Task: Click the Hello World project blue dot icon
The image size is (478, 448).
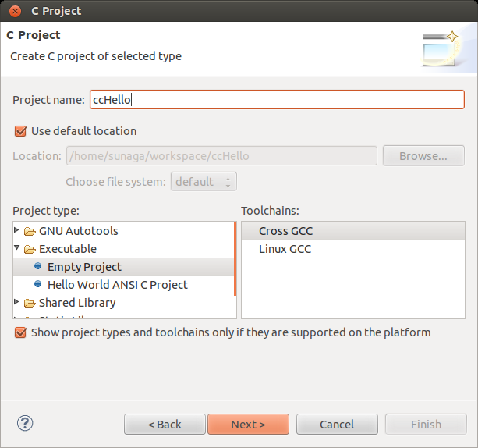Action: (x=38, y=285)
